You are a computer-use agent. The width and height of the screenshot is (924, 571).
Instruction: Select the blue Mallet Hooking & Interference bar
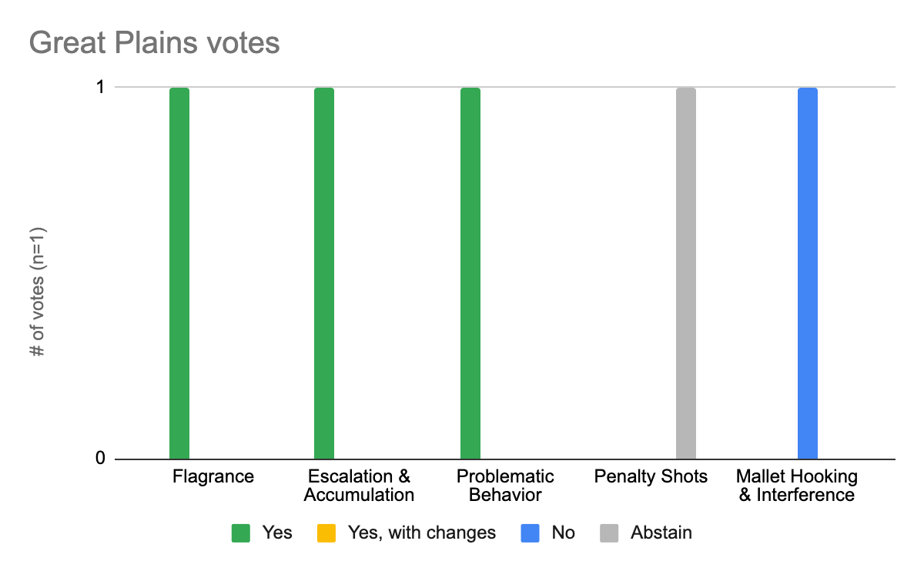point(808,273)
